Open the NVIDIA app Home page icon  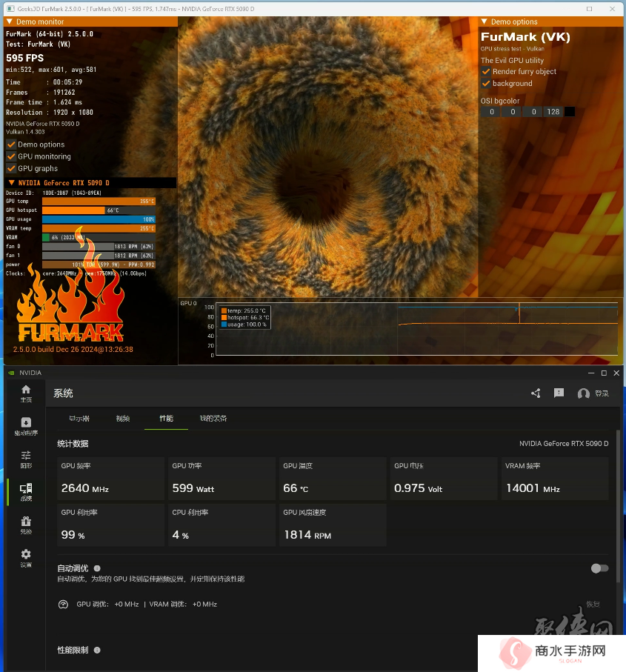point(26,393)
